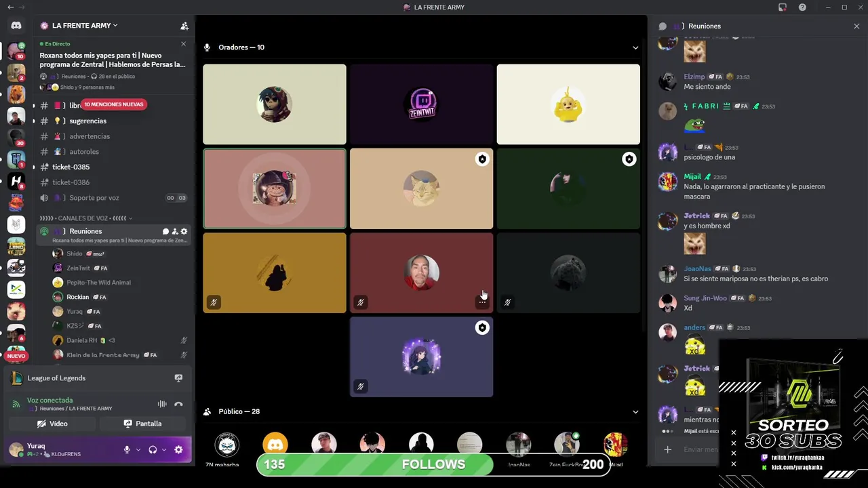Toggle headphones deafen in user panel
The height and width of the screenshot is (488, 868).
[153, 449]
